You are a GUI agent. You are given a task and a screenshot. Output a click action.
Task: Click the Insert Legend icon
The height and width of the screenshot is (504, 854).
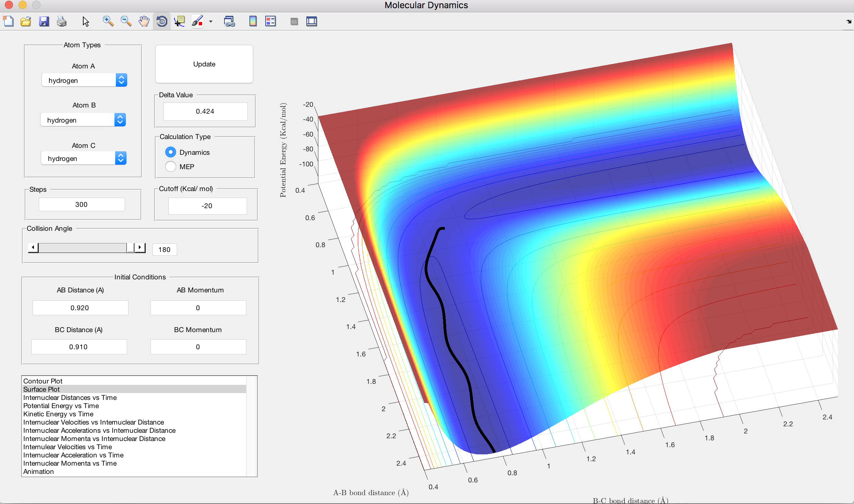tap(271, 22)
